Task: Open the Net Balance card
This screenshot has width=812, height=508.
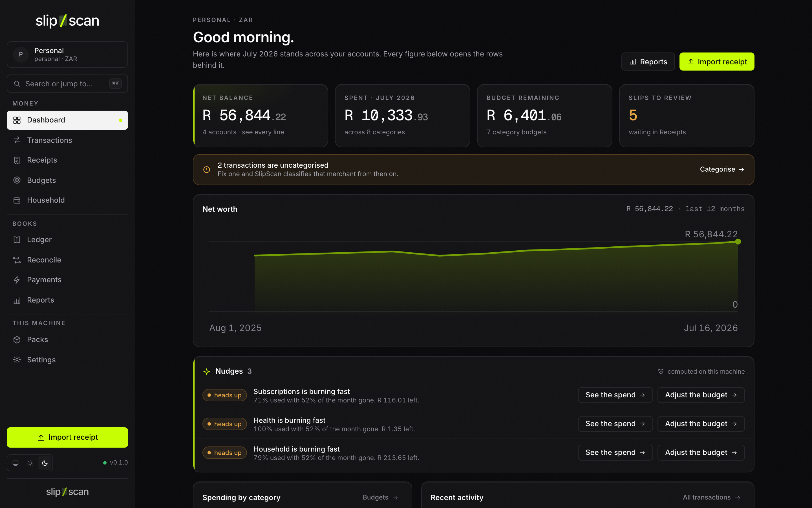Action: [x=261, y=116]
